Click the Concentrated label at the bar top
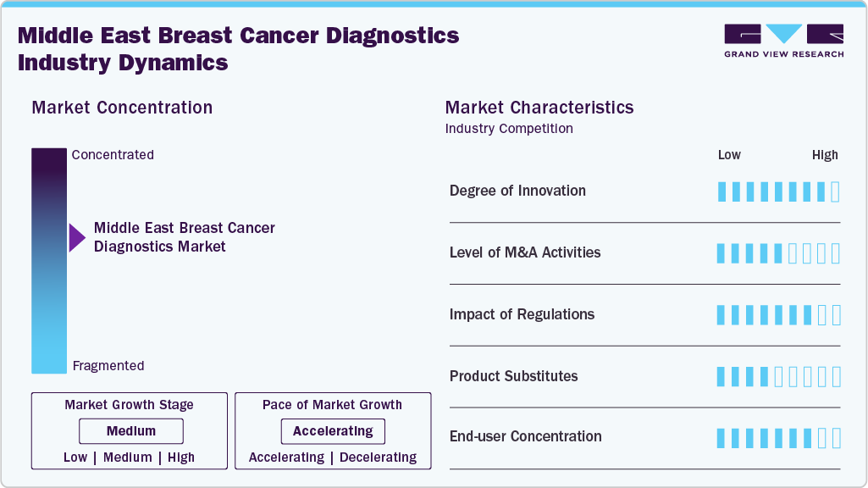This screenshot has width=868, height=488. tap(113, 155)
